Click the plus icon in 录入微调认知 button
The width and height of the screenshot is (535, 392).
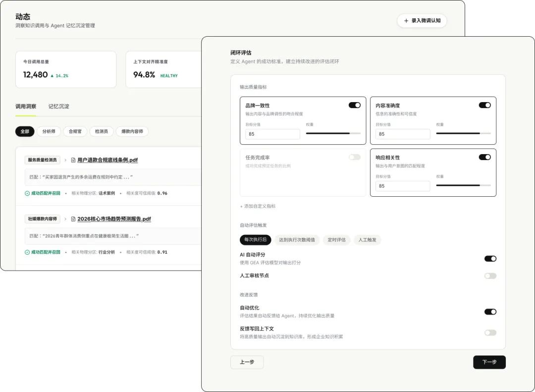[x=406, y=21]
